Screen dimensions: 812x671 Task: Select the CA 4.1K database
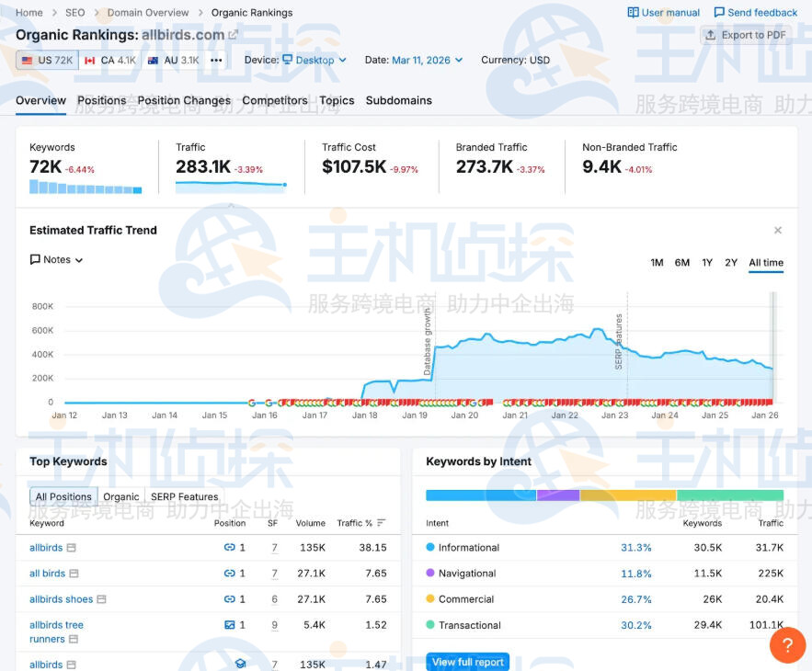point(109,61)
